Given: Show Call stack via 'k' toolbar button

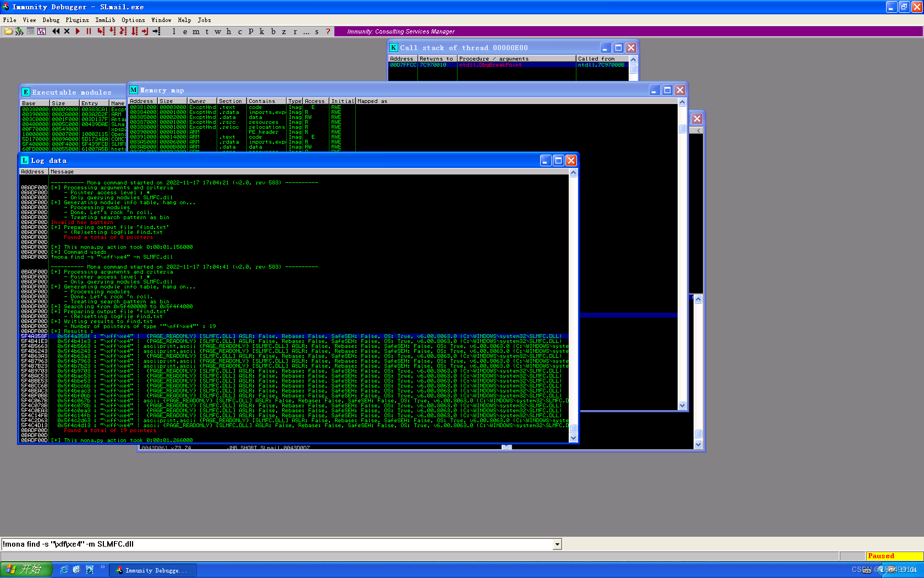Looking at the screenshot, I should [262, 31].
